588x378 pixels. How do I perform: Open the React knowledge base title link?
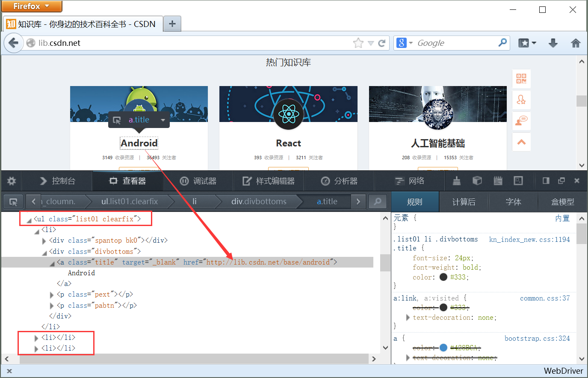pyautogui.click(x=289, y=143)
